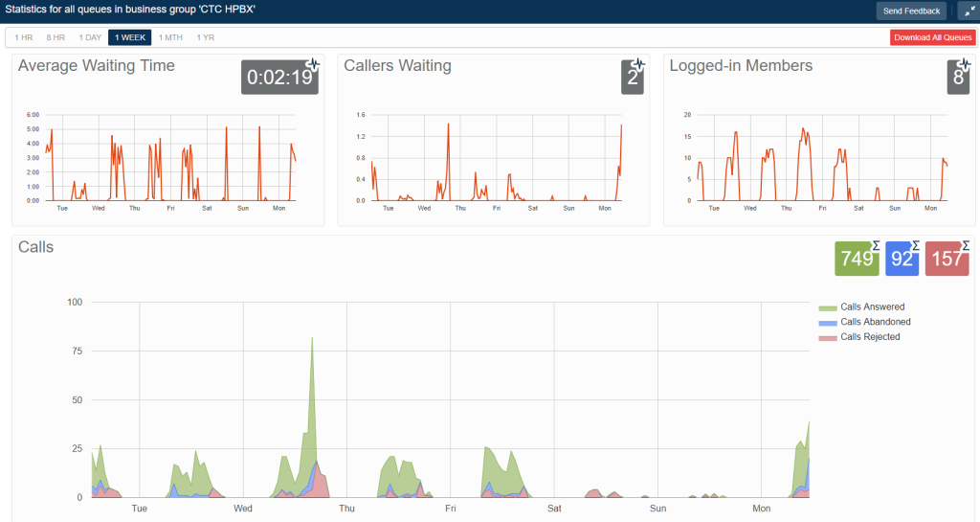Image resolution: width=980 pixels, height=522 pixels.
Task: Click the Logged-in Members heading
Action: 741,66
